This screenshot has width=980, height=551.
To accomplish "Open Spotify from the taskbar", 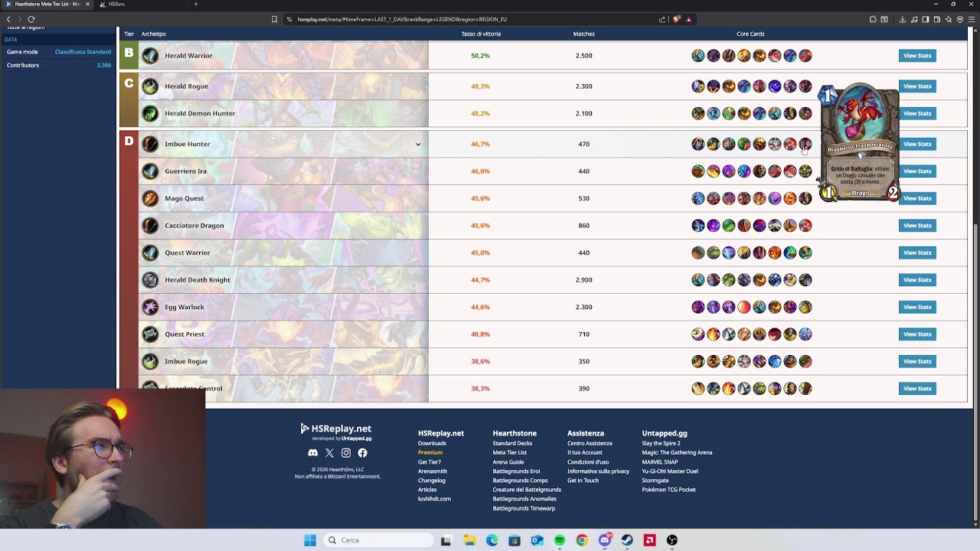I will tap(560, 540).
